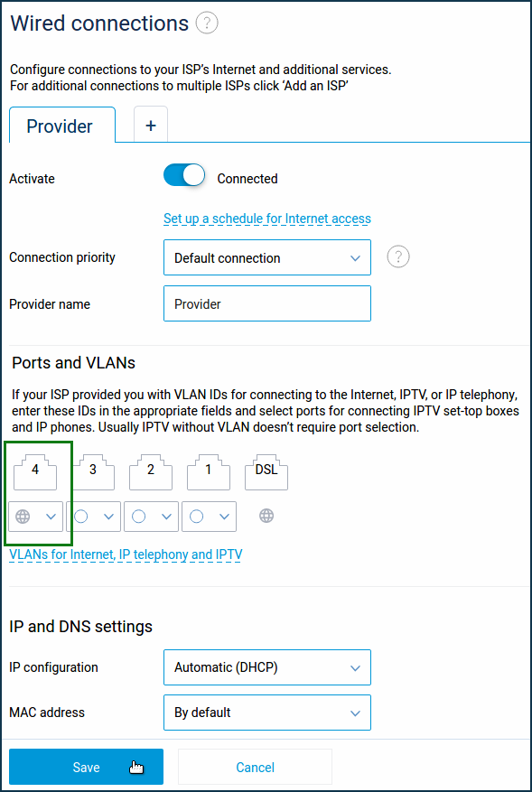
Task: Click the help icon beside Wired connections
Action: click(x=207, y=23)
